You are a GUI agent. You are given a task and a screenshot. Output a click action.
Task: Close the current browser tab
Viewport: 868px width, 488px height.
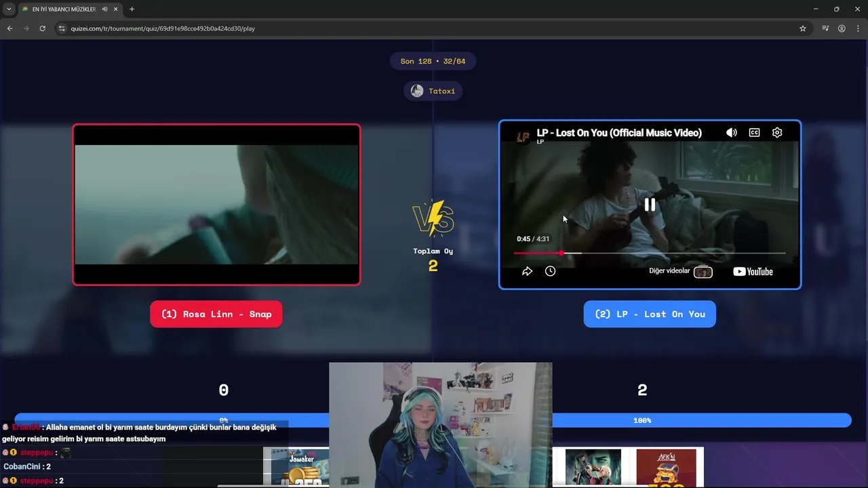click(x=115, y=9)
